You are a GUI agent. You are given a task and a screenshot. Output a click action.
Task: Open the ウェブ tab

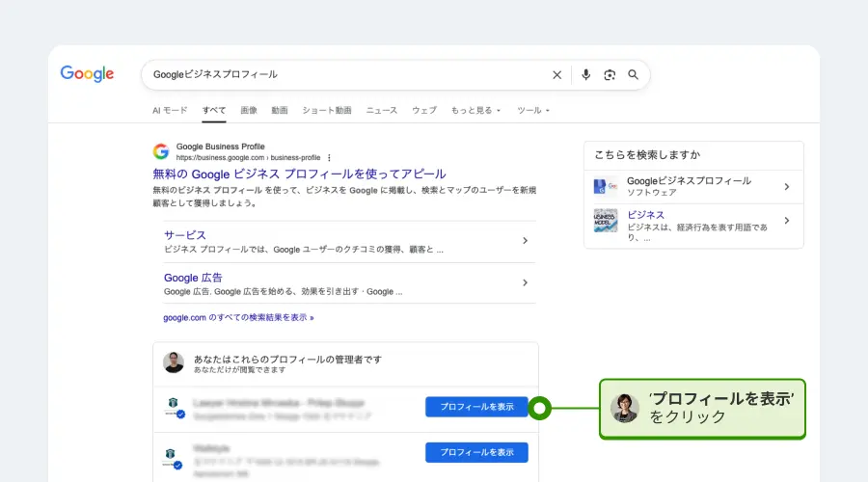point(424,110)
